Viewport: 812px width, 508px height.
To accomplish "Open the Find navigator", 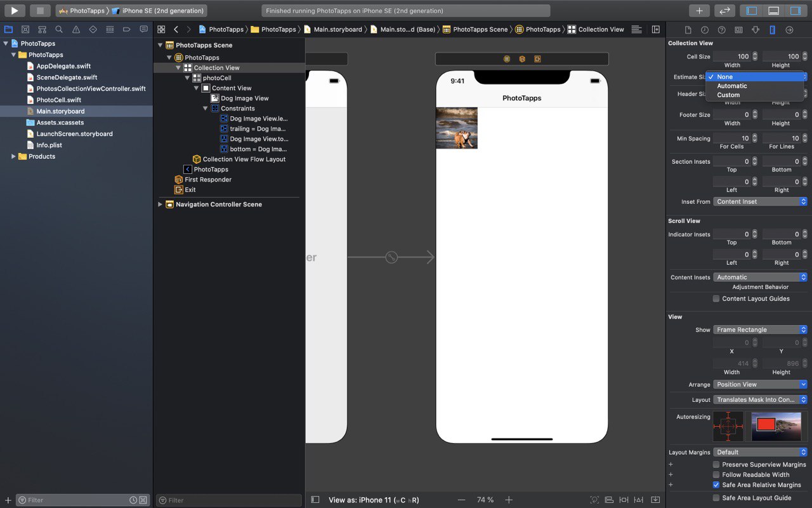I will [59, 29].
